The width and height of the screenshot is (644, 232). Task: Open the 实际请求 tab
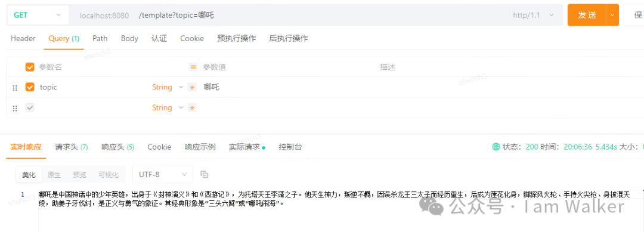247,147
